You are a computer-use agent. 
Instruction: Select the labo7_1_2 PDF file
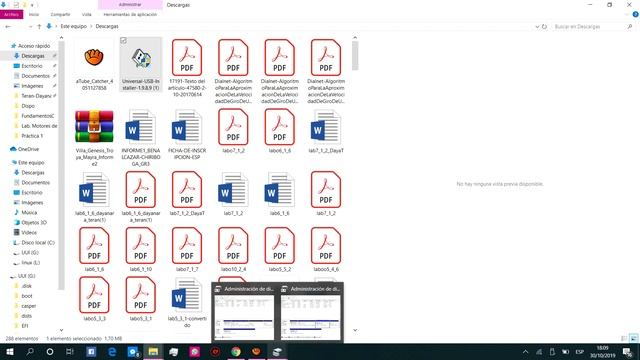tap(233, 131)
